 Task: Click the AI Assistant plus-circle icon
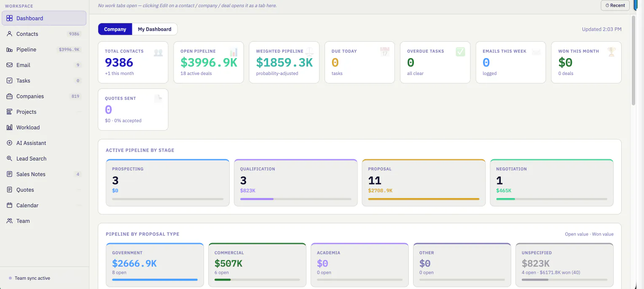point(9,143)
